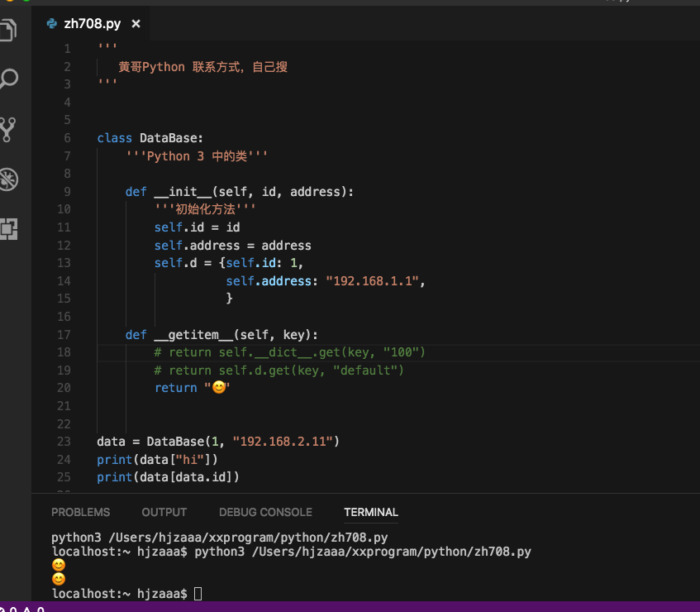Open the Extensions view
Image resolution: width=700 pixels, height=612 pixels.
10,230
